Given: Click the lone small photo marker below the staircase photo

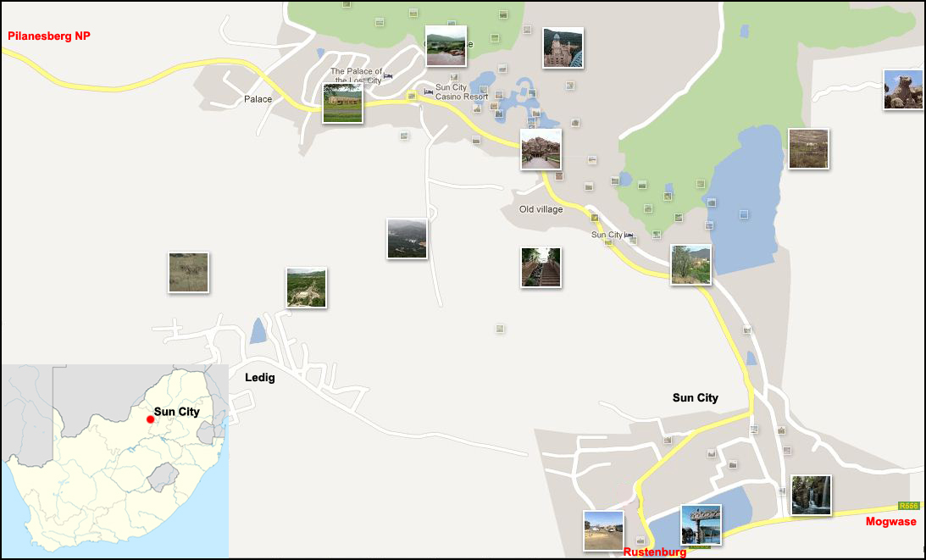Looking at the screenshot, I should tap(500, 329).
